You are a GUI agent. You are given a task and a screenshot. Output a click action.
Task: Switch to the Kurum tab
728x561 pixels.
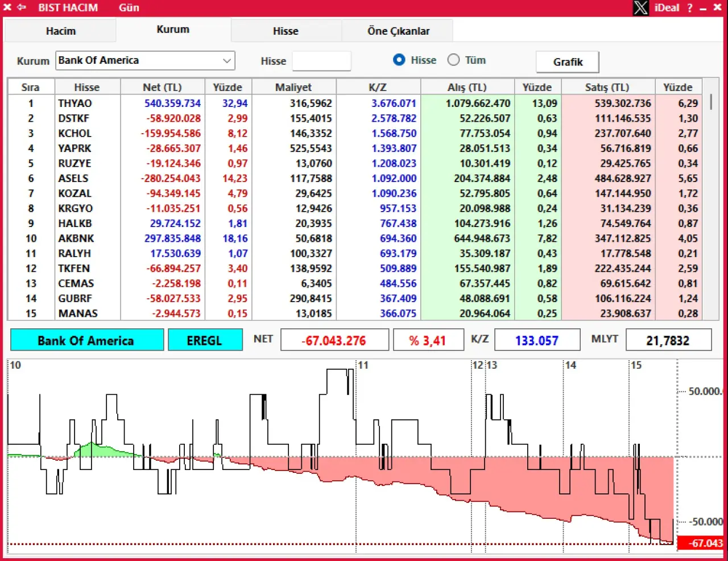173,30
